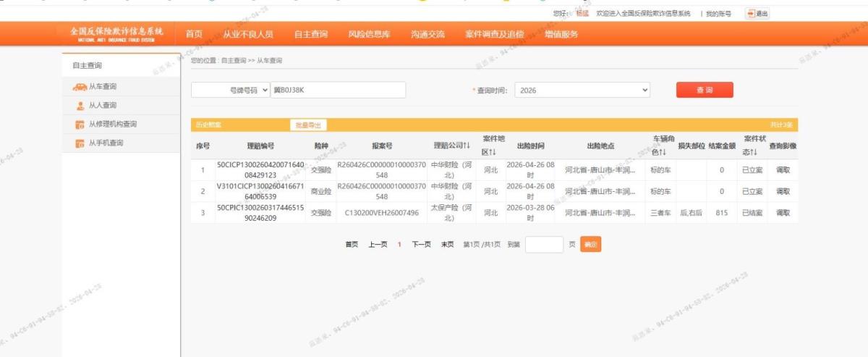
Task: Click the orange 查询 button
Action: 705,90
